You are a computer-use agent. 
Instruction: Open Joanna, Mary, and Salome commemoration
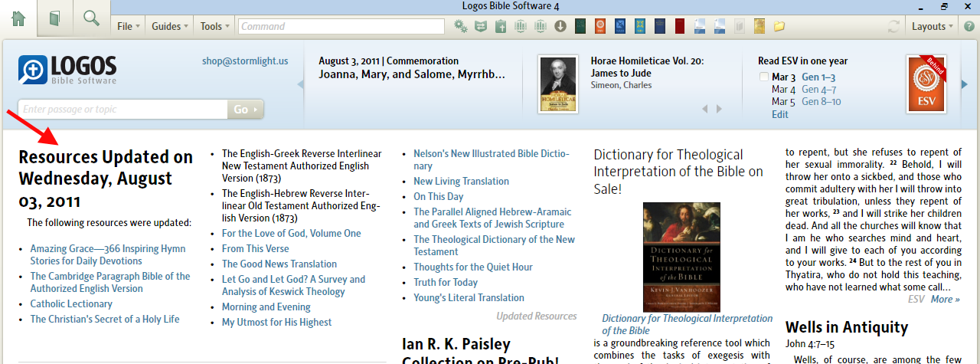coord(412,74)
